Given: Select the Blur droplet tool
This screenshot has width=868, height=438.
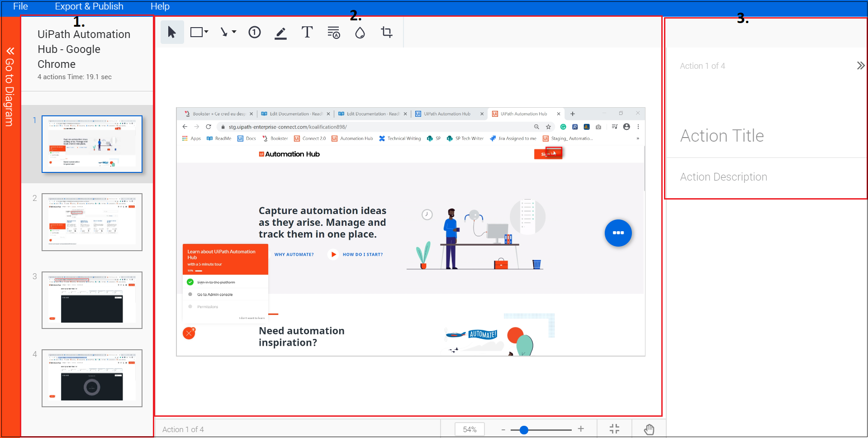Looking at the screenshot, I should (x=360, y=33).
